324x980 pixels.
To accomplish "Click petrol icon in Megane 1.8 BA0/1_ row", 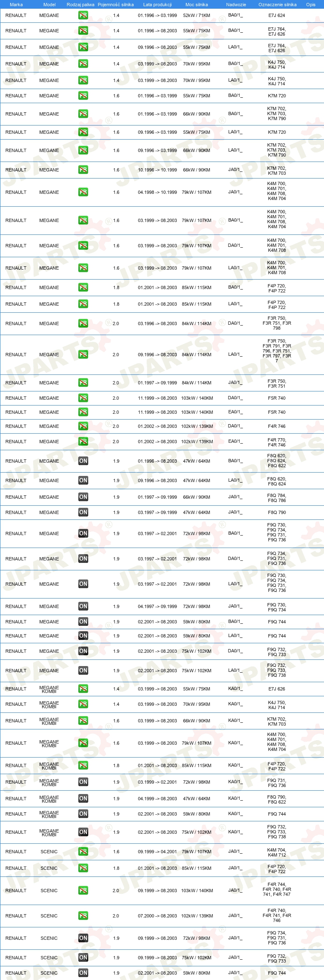I will (83, 287).
